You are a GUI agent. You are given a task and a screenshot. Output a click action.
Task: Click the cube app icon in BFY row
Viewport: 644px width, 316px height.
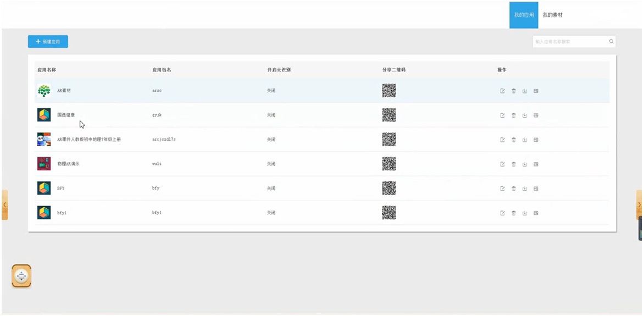(44, 188)
